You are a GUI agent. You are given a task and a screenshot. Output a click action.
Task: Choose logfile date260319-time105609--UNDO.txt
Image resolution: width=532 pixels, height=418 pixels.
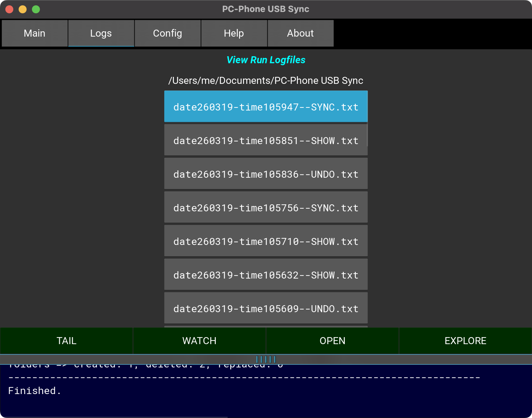[x=266, y=309]
